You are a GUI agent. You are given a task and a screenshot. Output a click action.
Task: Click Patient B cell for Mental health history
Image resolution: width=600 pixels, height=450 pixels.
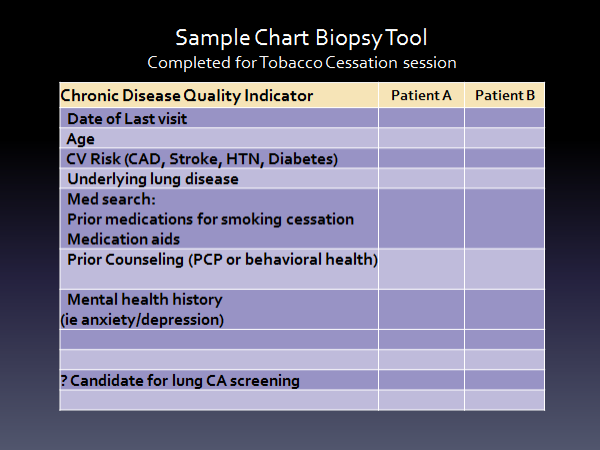[505, 310]
